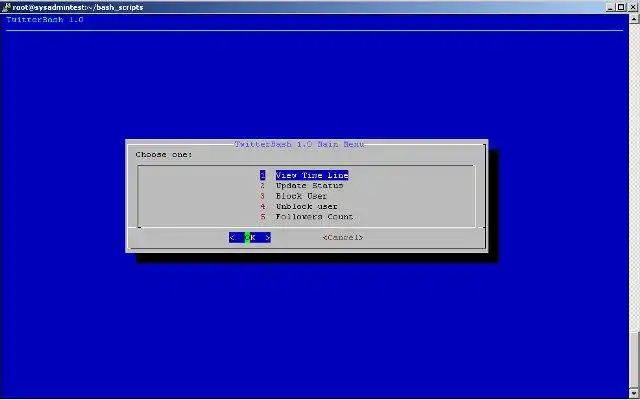Open the Followers Count option
The height and width of the screenshot is (400, 640).
(x=314, y=217)
